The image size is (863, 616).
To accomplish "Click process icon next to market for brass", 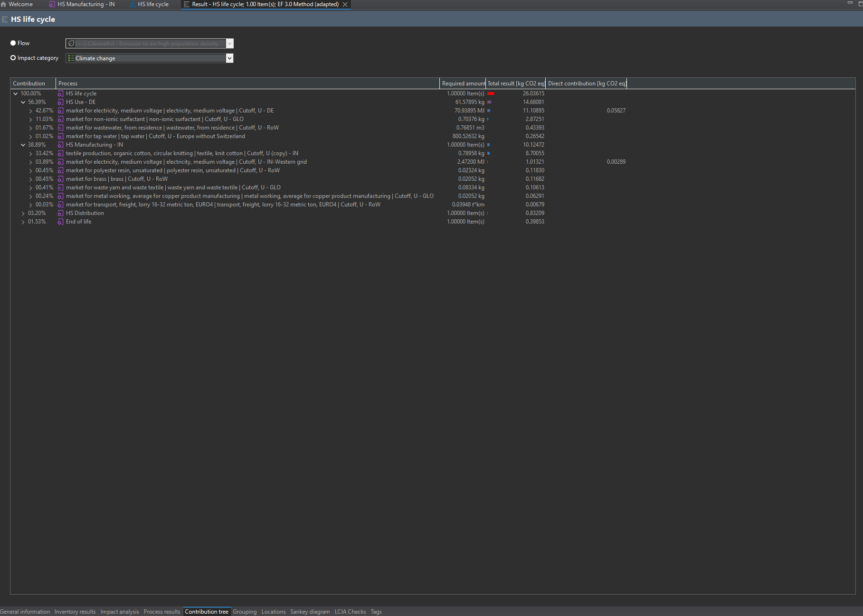I will (x=60, y=179).
